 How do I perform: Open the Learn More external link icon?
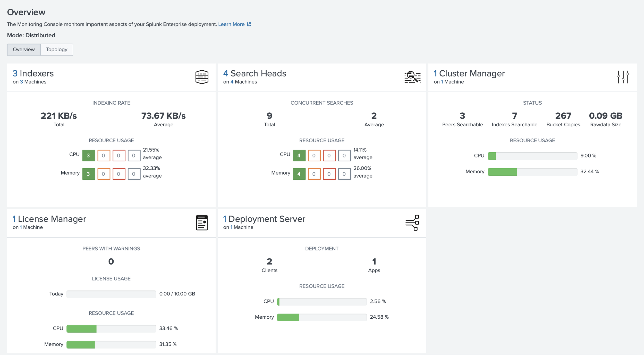pos(249,24)
